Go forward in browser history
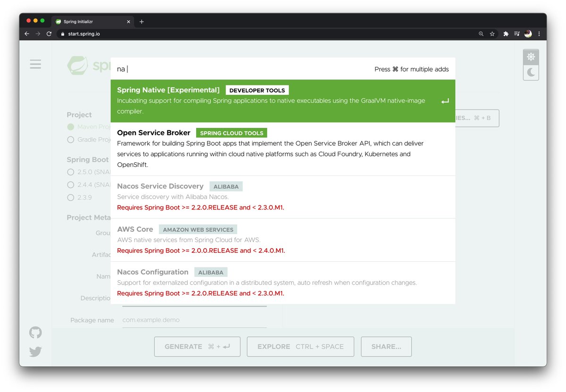566x392 pixels. tap(38, 34)
